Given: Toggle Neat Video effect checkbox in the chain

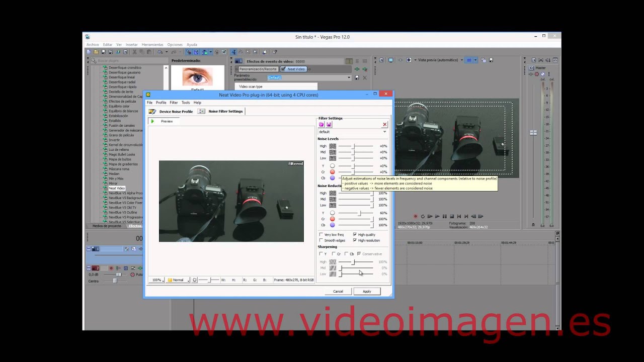Looking at the screenshot, I should point(283,69).
